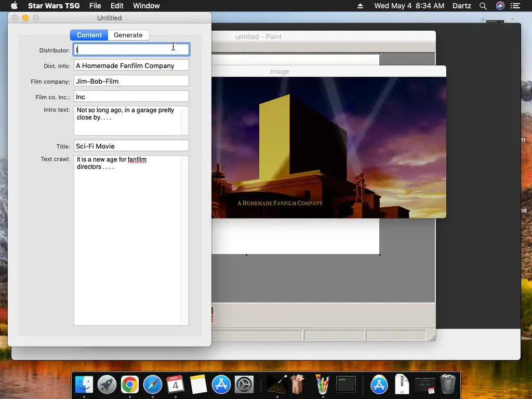Click the Image window title bar
Image resolution: width=532 pixels, height=399 pixels.
tap(329, 71)
